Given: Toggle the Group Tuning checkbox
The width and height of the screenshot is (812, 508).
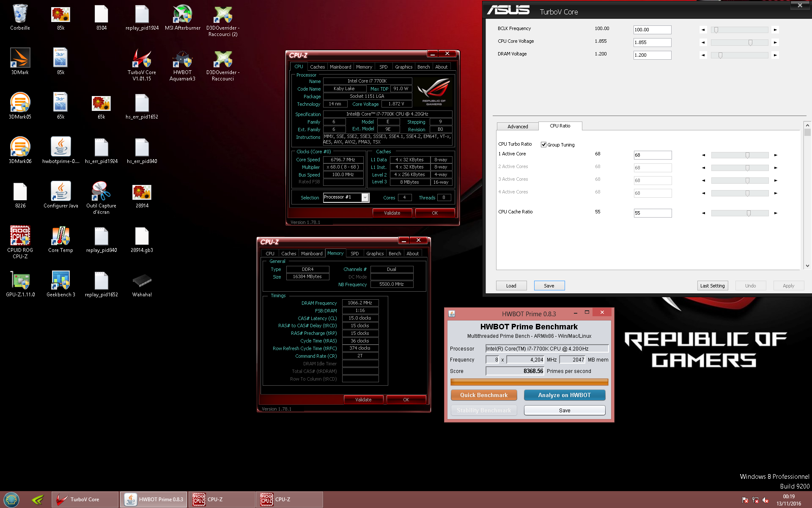Looking at the screenshot, I should click(543, 145).
